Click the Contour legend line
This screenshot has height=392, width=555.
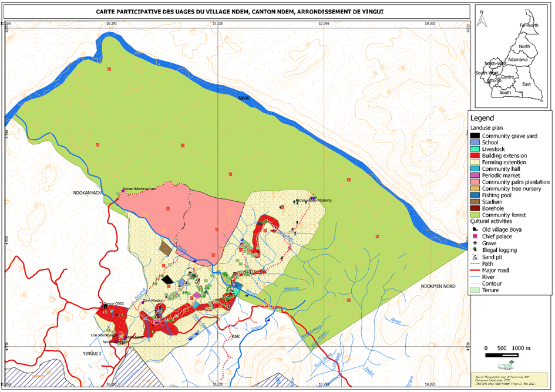(x=475, y=284)
